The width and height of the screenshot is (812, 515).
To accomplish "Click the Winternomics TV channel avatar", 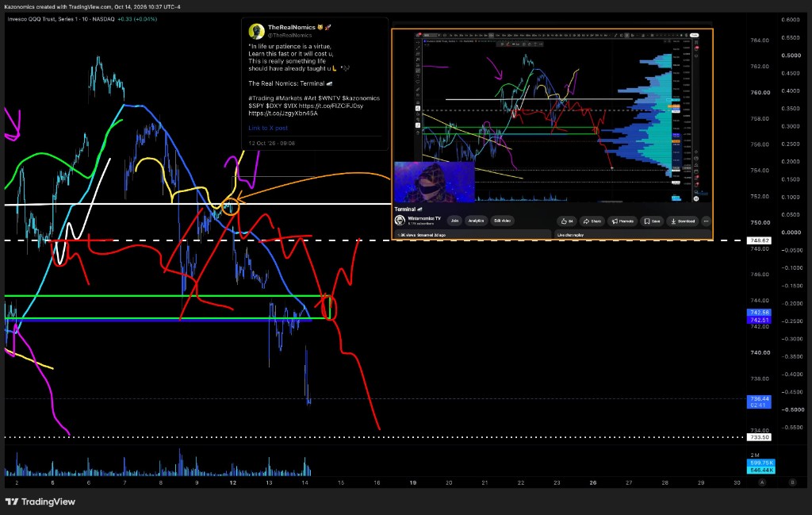I will (400, 220).
